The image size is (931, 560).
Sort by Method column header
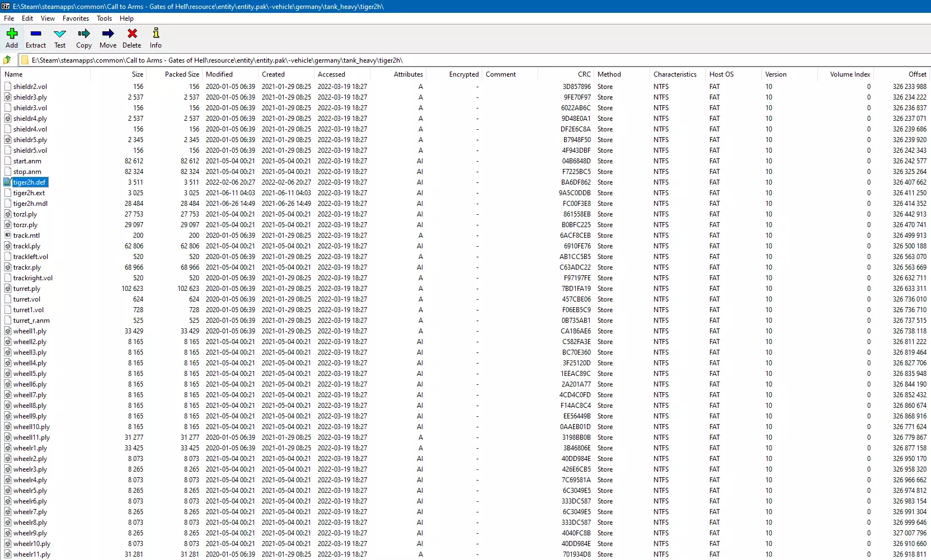coord(622,74)
